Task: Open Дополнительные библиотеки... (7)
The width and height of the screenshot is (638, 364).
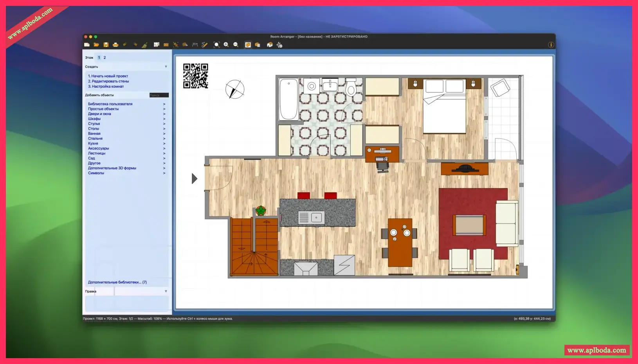Action: [116, 281]
